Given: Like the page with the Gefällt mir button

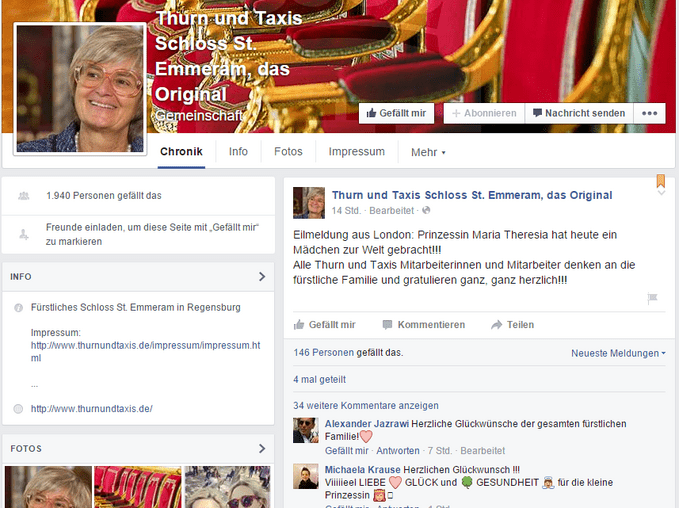Looking at the screenshot, I should [x=395, y=114].
